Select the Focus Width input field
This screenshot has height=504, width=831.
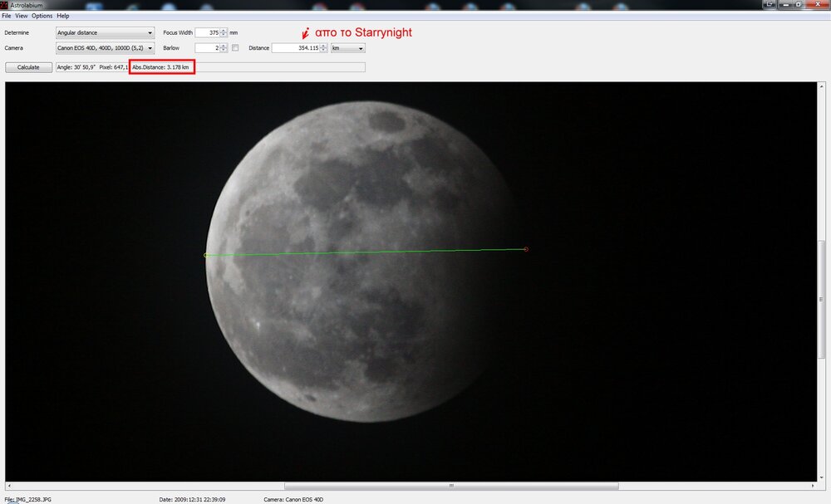click(208, 32)
